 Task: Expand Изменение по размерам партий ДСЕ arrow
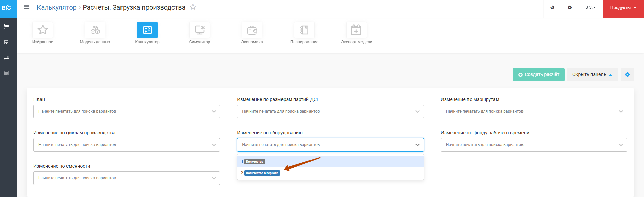click(418, 111)
